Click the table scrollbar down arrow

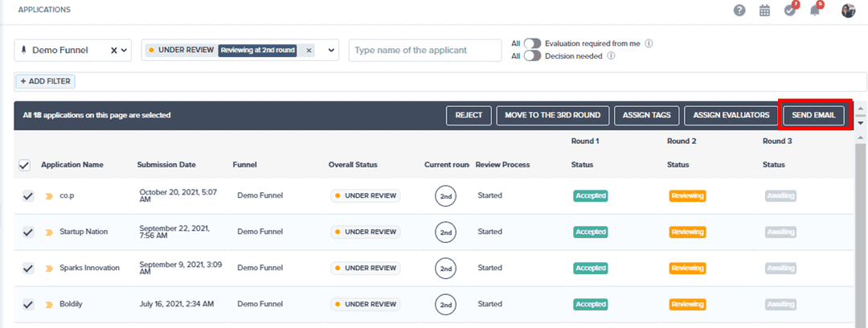click(861, 123)
